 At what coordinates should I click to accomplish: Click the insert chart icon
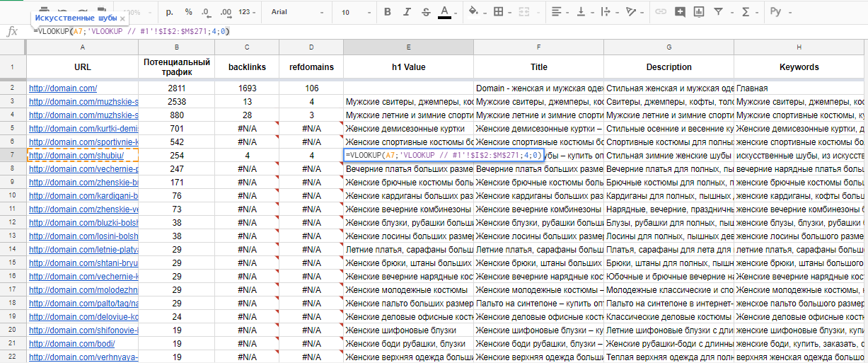pos(699,12)
